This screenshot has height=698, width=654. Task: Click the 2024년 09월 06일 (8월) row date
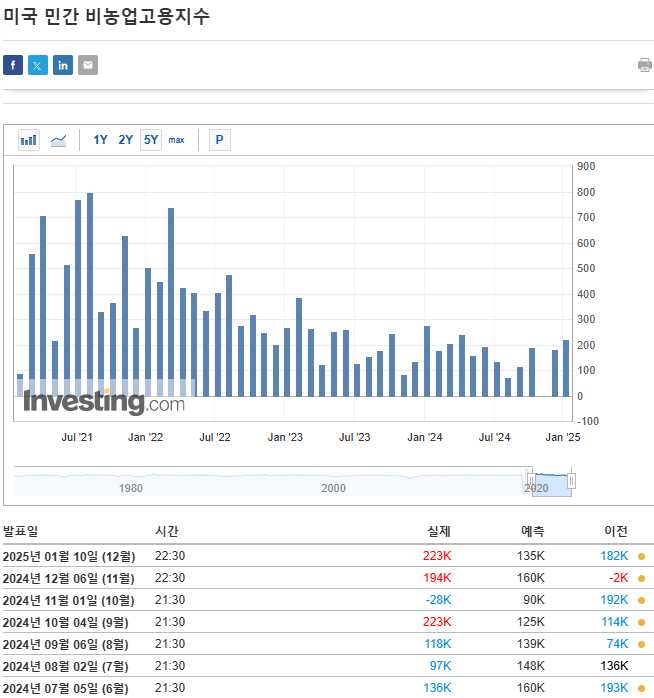65,645
